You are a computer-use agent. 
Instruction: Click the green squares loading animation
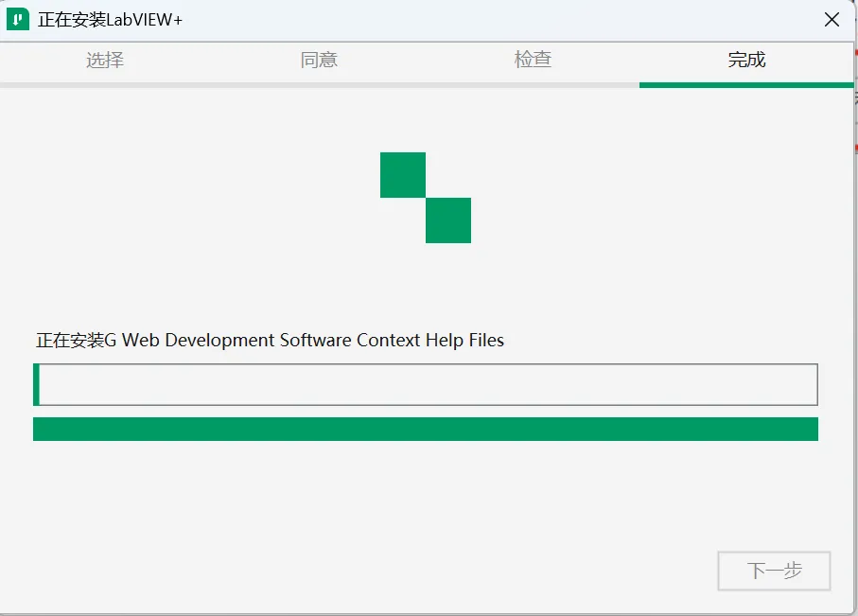coord(426,198)
